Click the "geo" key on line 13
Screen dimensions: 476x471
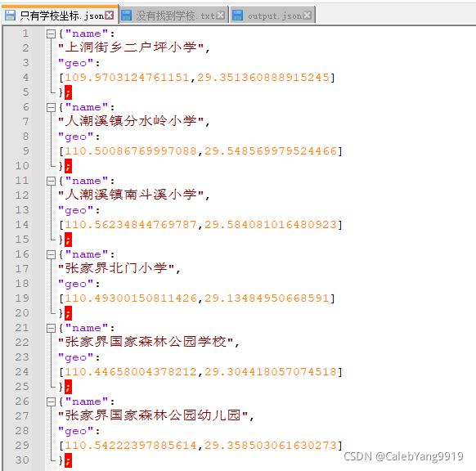coord(76,211)
